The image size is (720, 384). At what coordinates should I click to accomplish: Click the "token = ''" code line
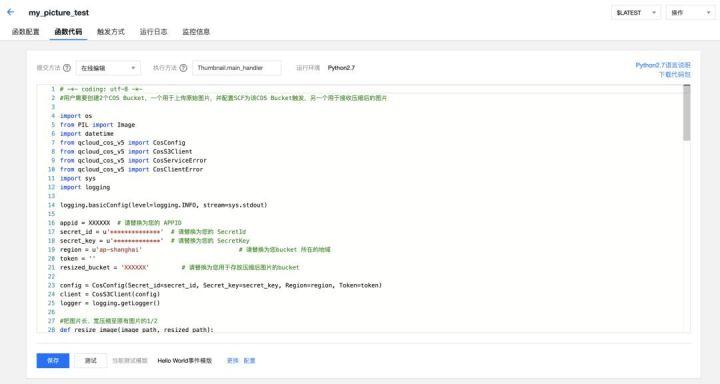tap(78, 259)
